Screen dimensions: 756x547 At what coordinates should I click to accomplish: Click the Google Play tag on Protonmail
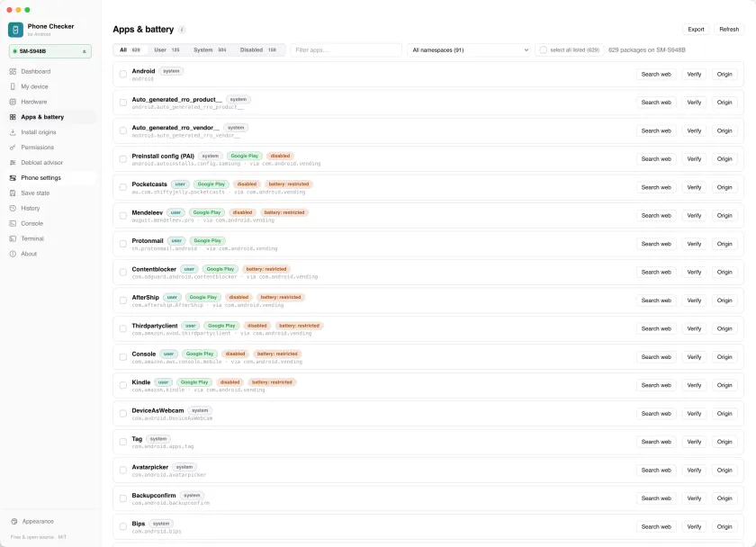(x=208, y=240)
